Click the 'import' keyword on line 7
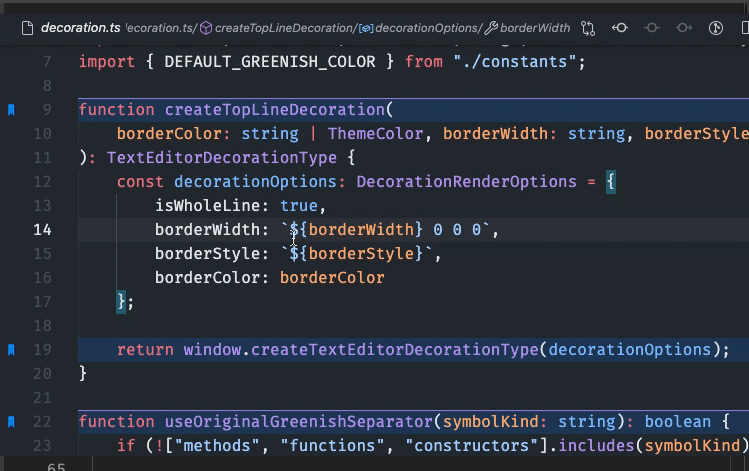 click(107, 62)
